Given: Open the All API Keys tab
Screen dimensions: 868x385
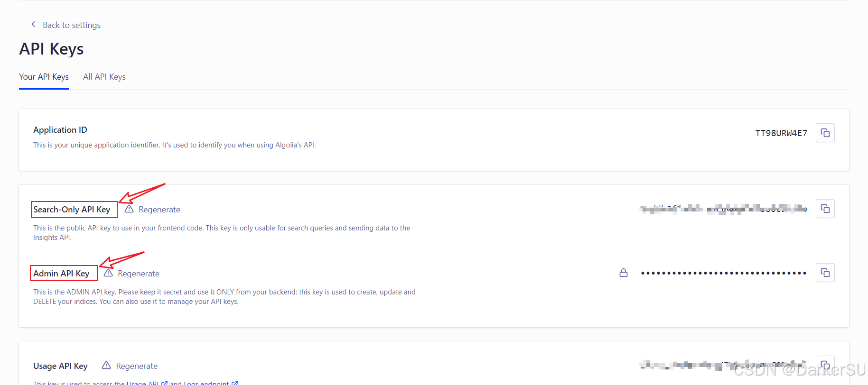Looking at the screenshot, I should 104,77.
